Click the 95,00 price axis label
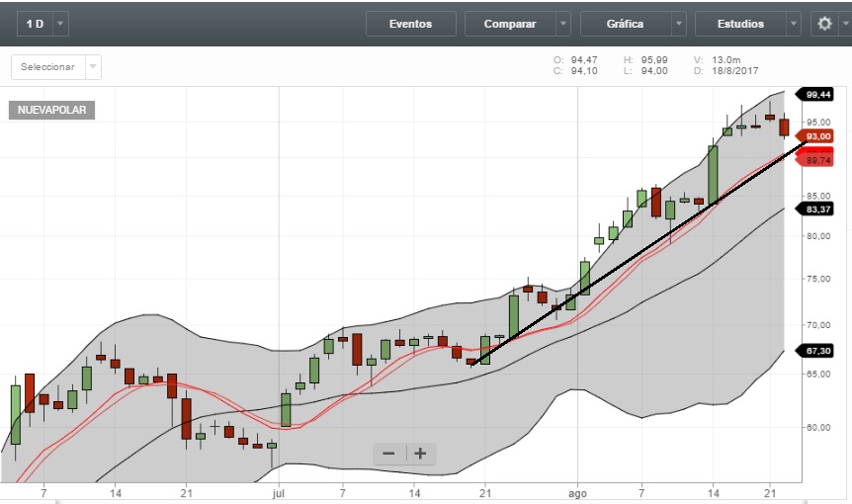 [817, 122]
